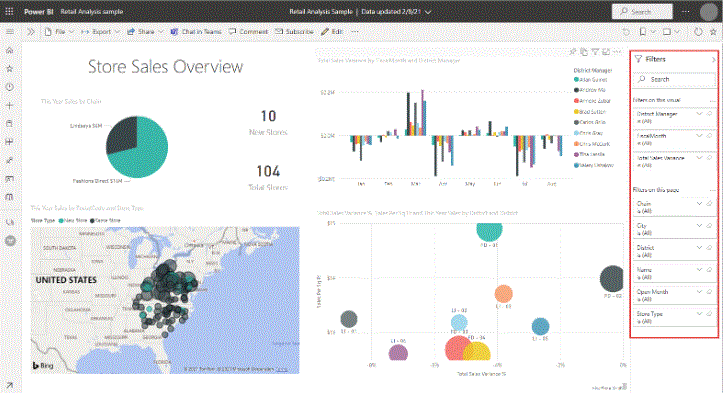This screenshot has width=724, height=393.
Task: Open the Share menu
Action: (x=145, y=32)
